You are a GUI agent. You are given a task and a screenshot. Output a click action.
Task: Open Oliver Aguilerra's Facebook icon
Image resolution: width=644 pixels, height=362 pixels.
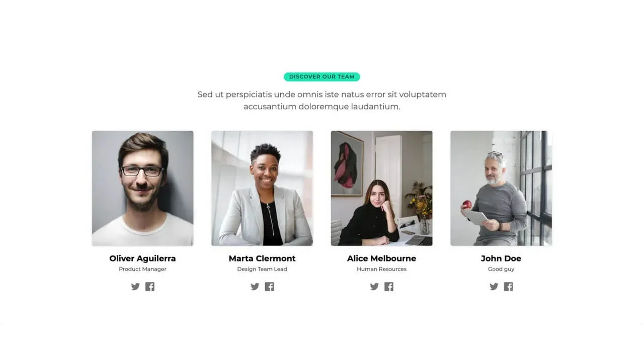(x=150, y=287)
